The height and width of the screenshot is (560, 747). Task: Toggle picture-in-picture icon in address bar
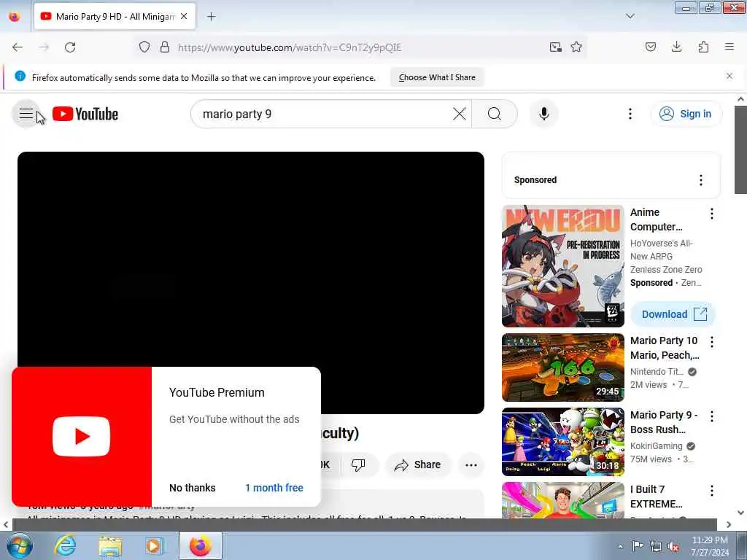555,47
